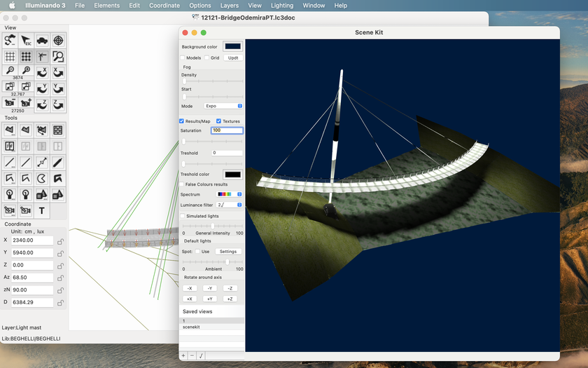Viewport: 588px width, 368px height.
Task: Click the crosshair target view icon
Action: [x=58, y=41]
